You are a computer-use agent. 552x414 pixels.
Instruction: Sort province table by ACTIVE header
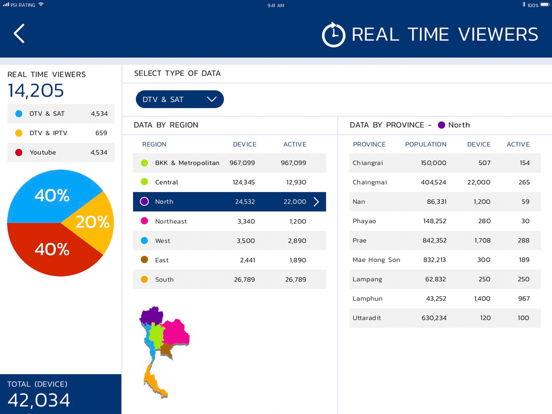pyautogui.click(x=518, y=144)
